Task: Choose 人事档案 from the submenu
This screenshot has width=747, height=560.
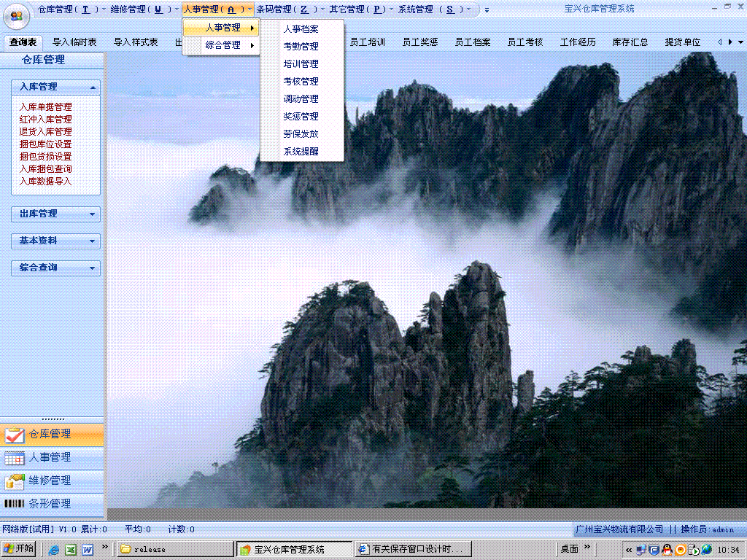Action: [x=301, y=29]
